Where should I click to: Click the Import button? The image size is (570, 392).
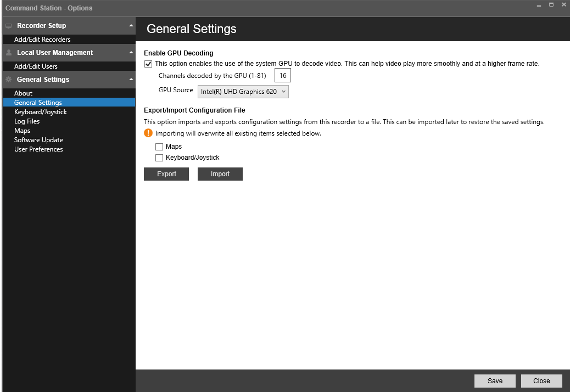[220, 174]
